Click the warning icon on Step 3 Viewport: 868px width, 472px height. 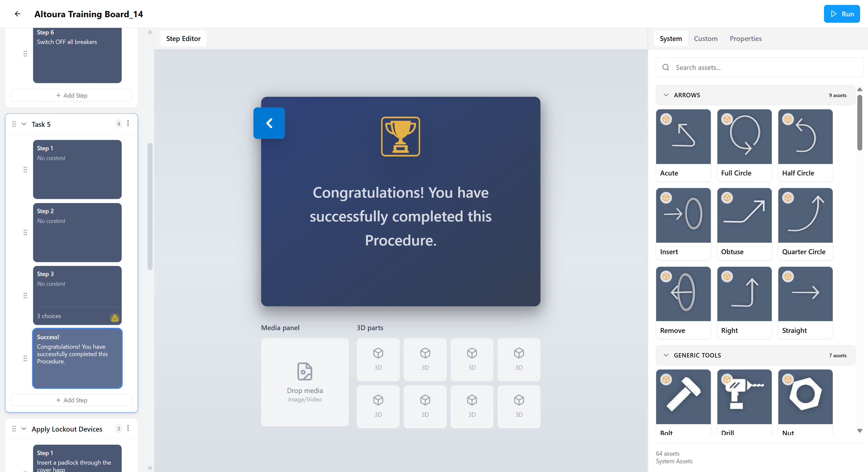[115, 318]
